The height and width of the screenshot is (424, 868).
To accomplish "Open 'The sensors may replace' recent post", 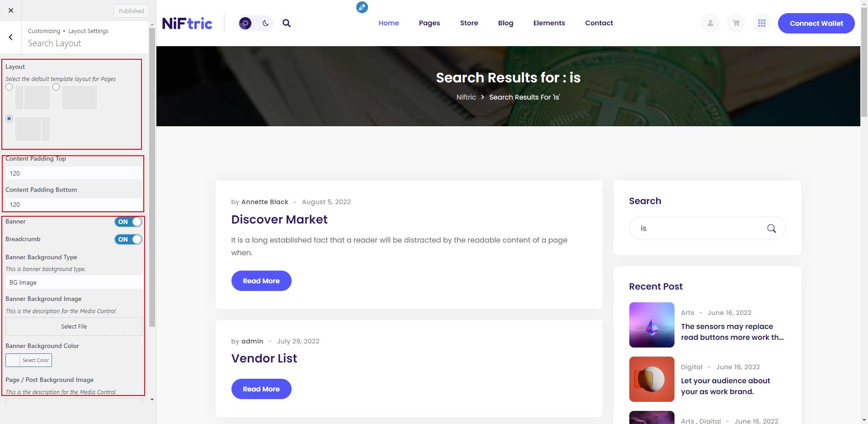I will click(x=732, y=332).
